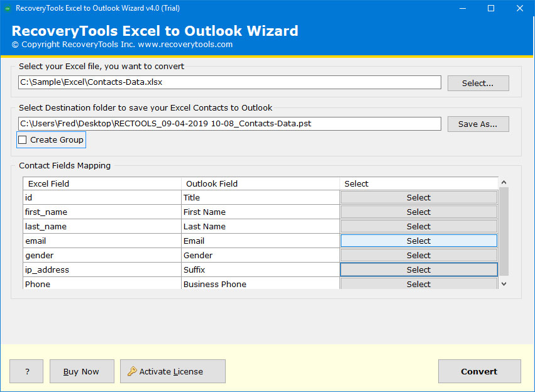The image size is (535, 392).
Task: Click the 'Last Name' Outlook field cell
Action: 260,226
